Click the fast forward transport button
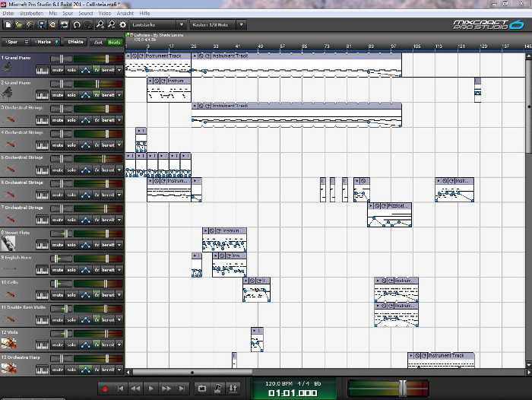The width and height of the screenshot is (532, 400). click(x=166, y=389)
